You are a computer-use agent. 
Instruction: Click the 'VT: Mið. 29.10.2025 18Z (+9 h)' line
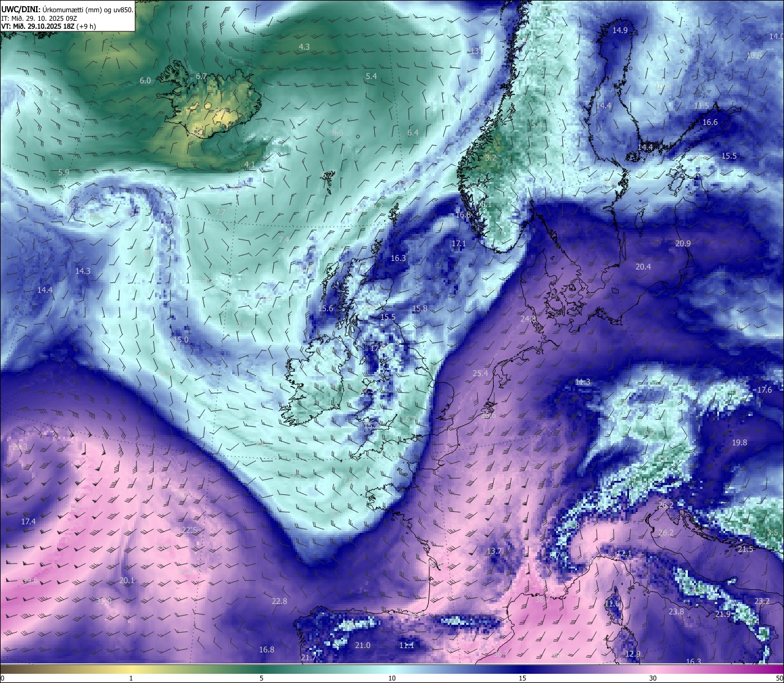coord(48,26)
